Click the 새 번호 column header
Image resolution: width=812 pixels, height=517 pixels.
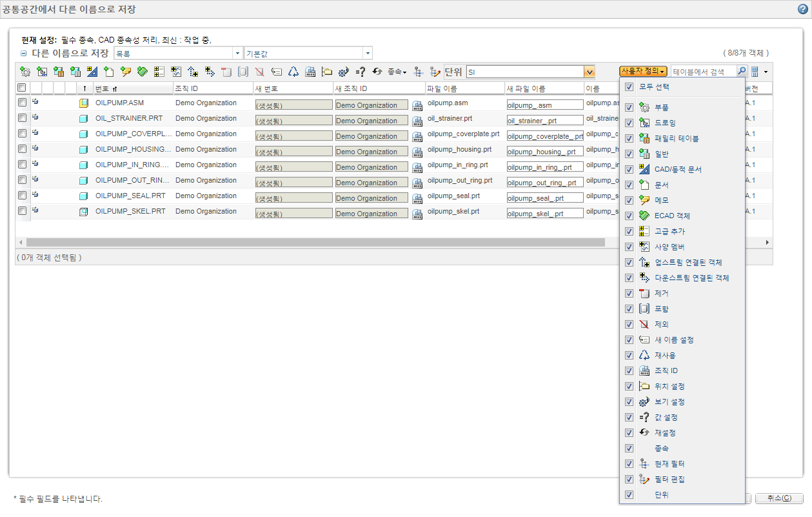point(292,88)
